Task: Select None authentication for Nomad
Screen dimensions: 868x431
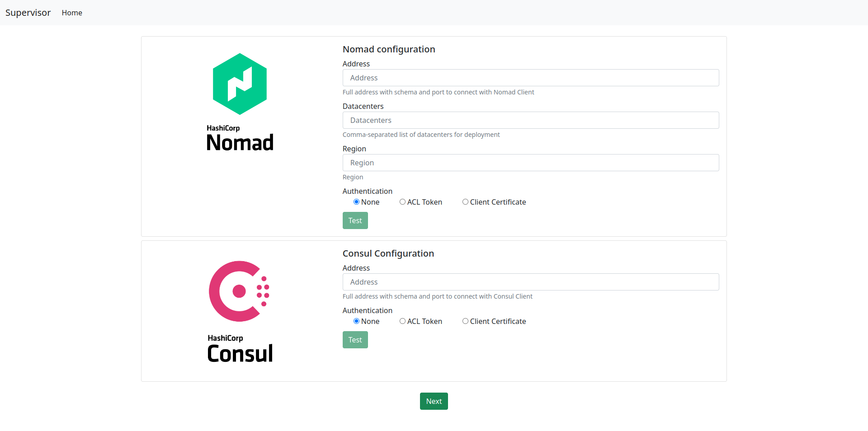Action: [x=356, y=202]
